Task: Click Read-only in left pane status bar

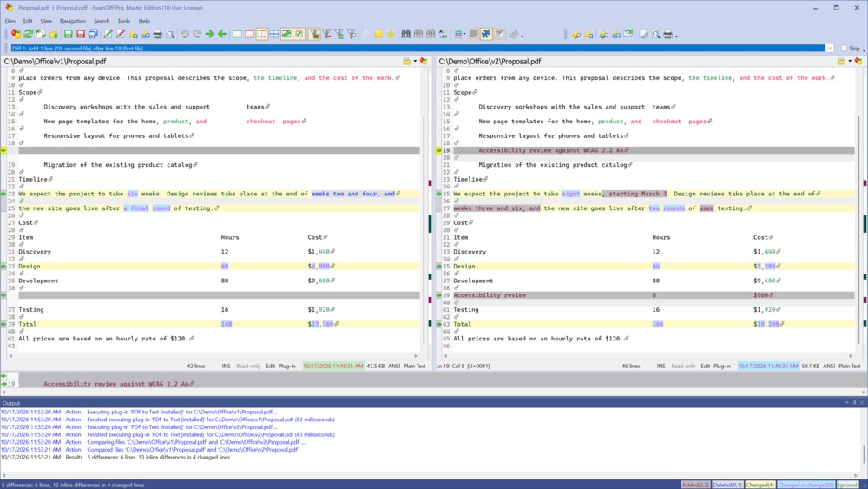Action: point(248,366)
